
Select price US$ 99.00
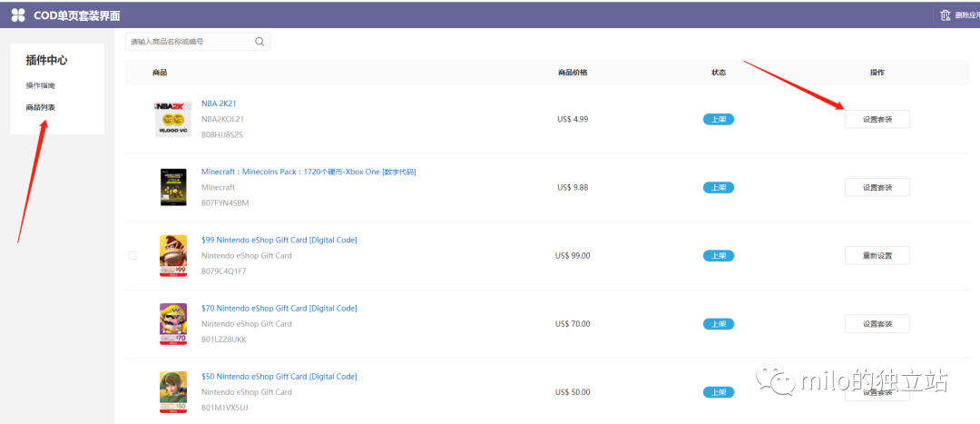pyautogui.click(x=573, y=255)
